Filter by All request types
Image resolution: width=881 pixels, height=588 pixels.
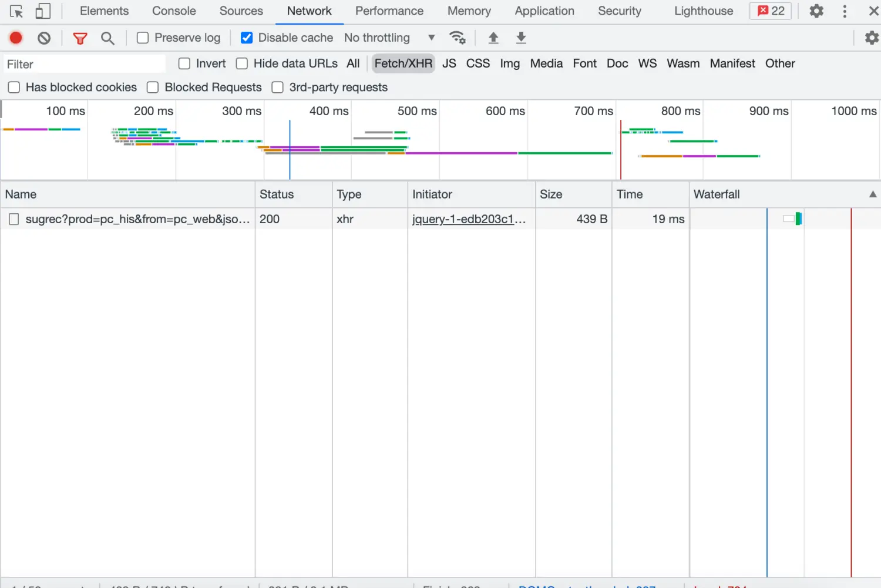pyautogui.click(x=353, y=63)
